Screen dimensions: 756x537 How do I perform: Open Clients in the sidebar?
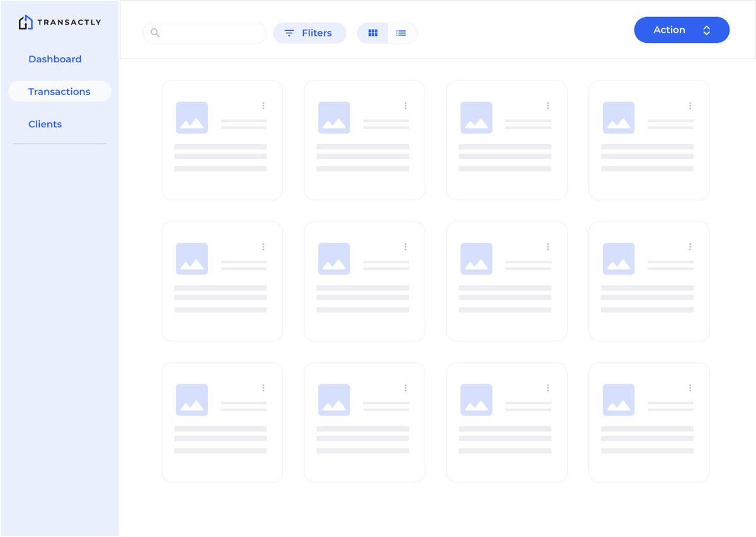coord(45,124)
